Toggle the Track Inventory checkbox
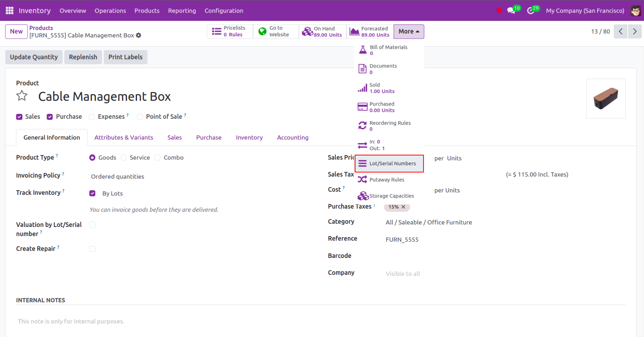644x337 pixels. coord(92,193)
